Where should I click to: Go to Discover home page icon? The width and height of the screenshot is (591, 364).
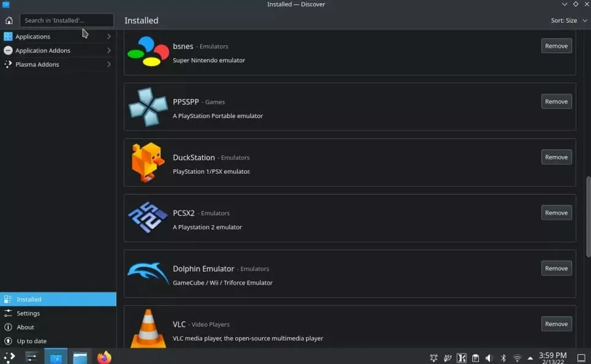9,20
